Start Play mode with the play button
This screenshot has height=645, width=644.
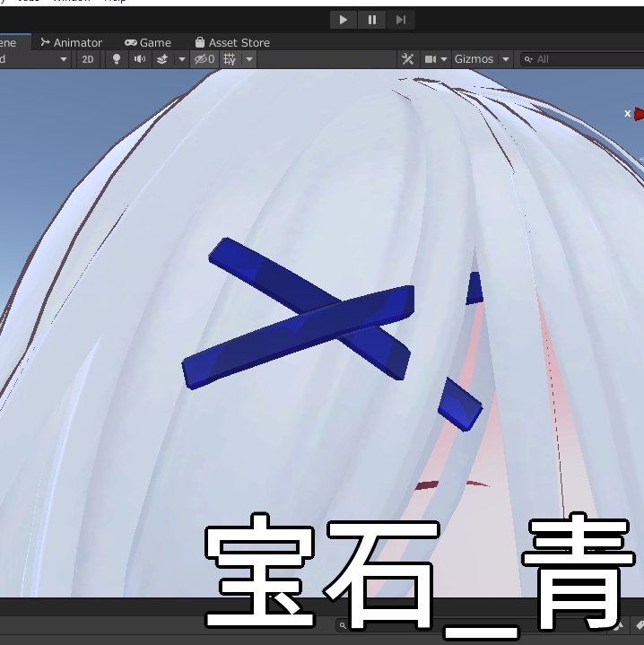pyautogui.click(x=343, y=20)
